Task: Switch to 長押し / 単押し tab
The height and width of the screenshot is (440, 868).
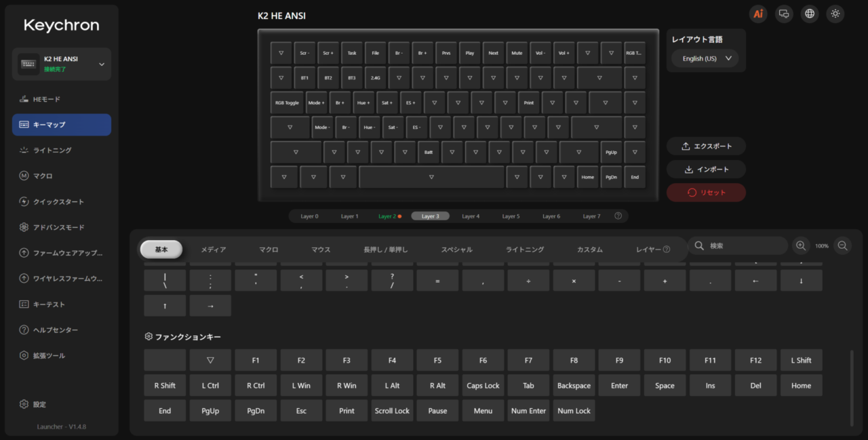Action: tap(386, 249)
